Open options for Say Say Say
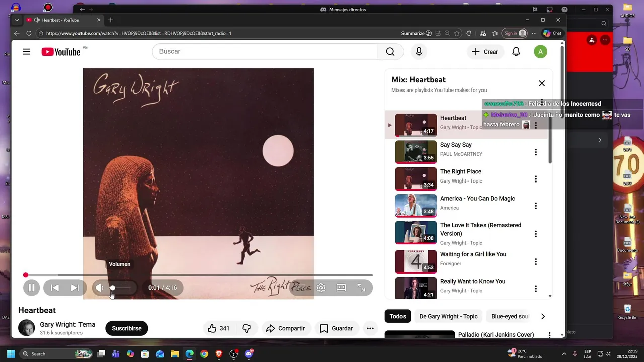The height and width of the screenshot is (362, 644). (536, 152)
